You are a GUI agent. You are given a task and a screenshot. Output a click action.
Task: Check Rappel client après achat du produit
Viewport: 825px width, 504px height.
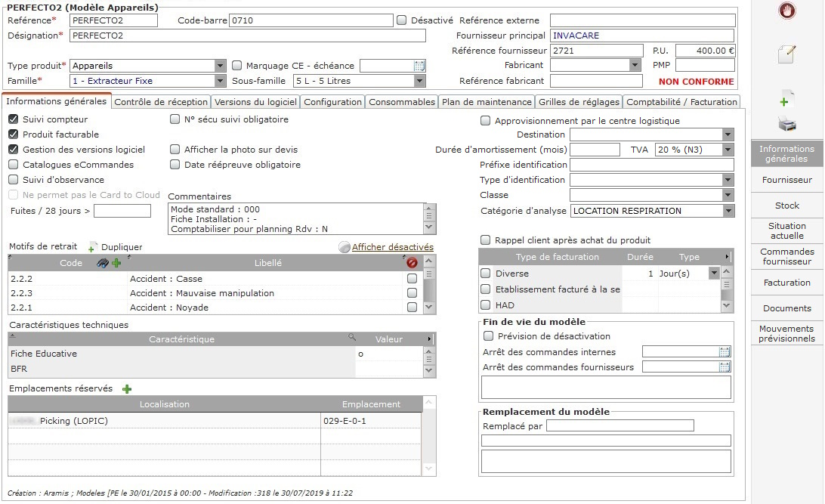click(485, 240)
